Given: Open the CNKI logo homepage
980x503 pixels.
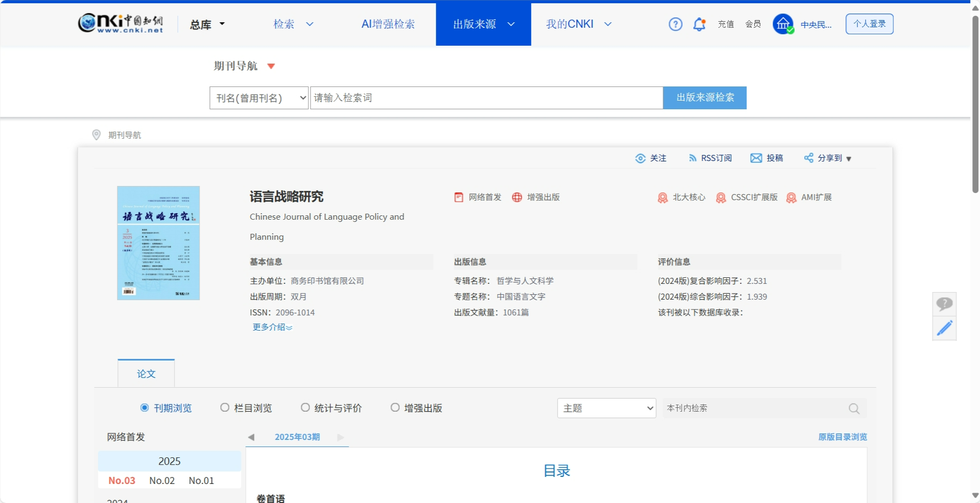Looking at the screenshot, I should point(120,23).
